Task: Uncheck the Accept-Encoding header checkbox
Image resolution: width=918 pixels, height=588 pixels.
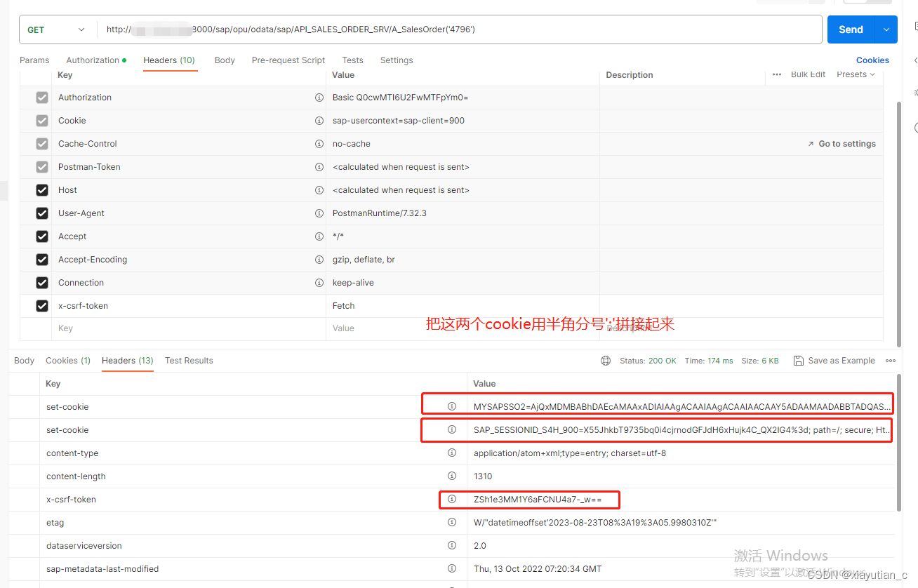Action: point(42,260)
